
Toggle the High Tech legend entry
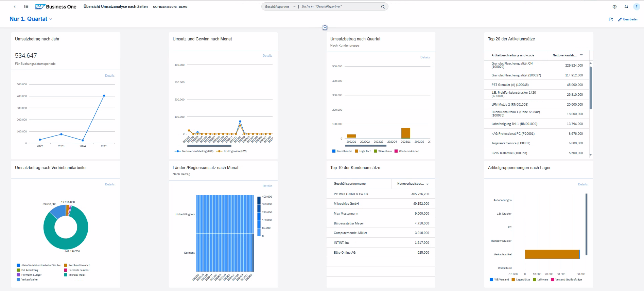tap(363, 151)
